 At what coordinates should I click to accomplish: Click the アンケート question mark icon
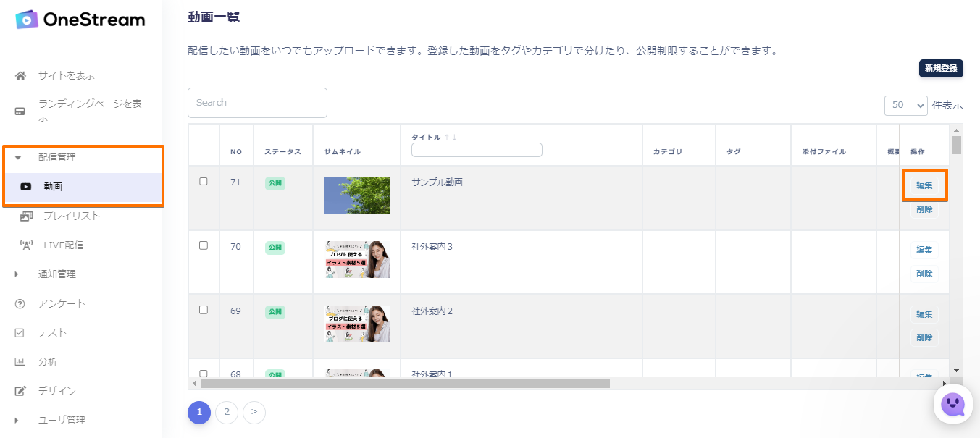21,304
